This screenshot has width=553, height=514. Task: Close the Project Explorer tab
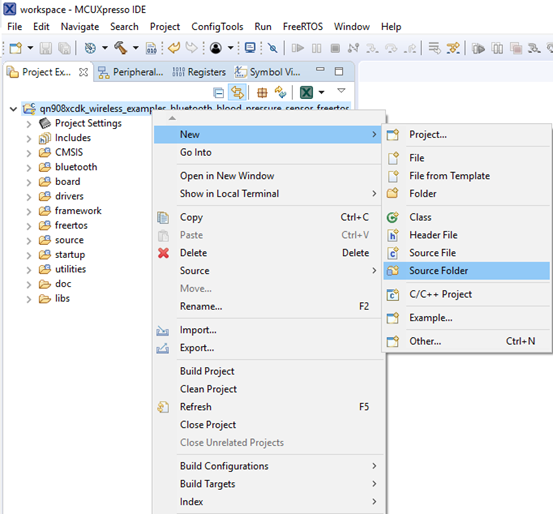coord(83,72)
